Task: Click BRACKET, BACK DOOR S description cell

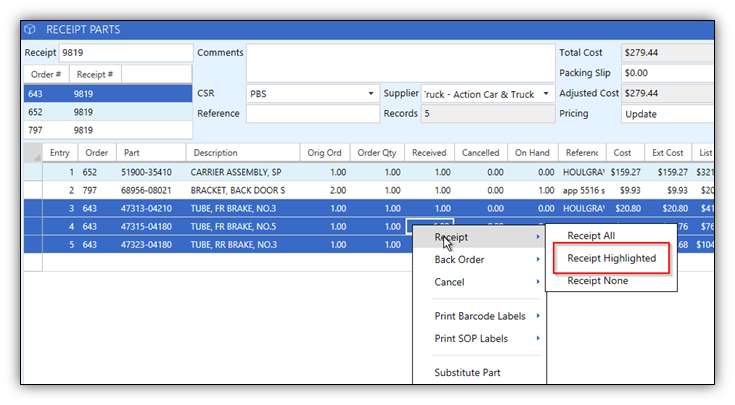Action: pos(242,190)
